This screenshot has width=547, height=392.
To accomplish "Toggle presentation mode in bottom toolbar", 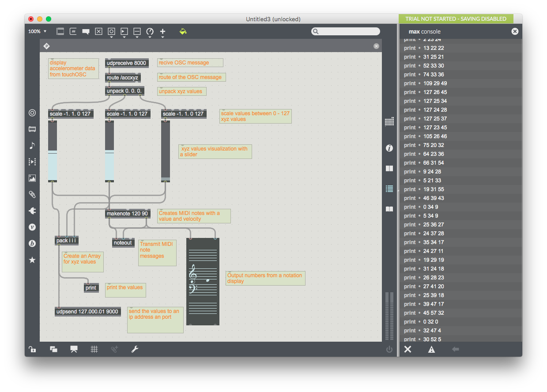I will (x=74, y=349).
